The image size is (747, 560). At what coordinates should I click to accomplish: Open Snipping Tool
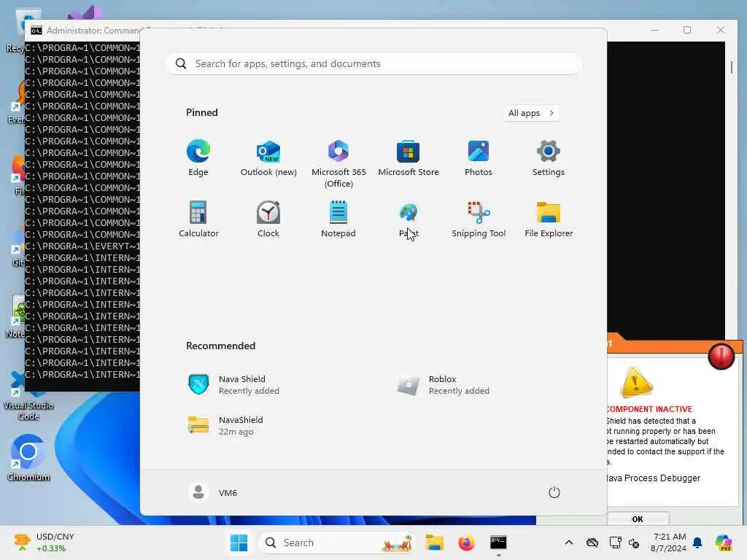tap(479, 219)
